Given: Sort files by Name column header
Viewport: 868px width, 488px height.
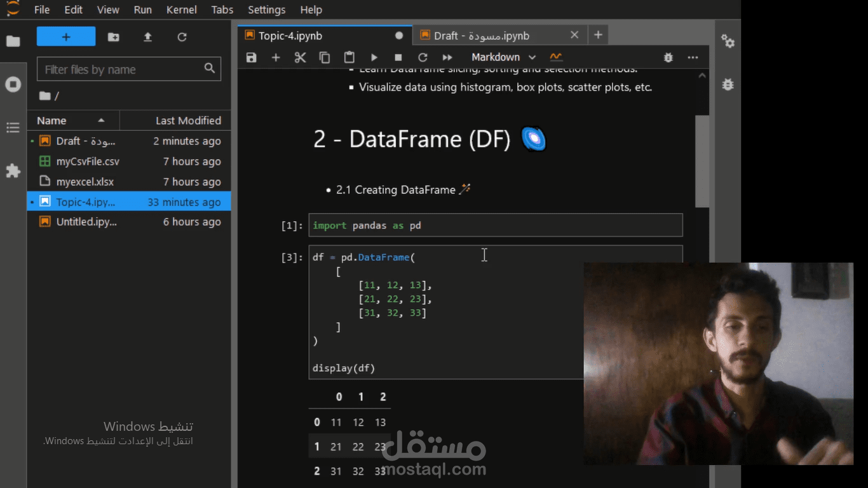Looking at the screenshot, I should coord(73,120).
